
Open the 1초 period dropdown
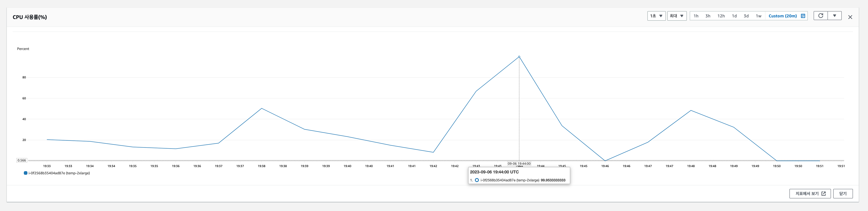pos(656,16)
